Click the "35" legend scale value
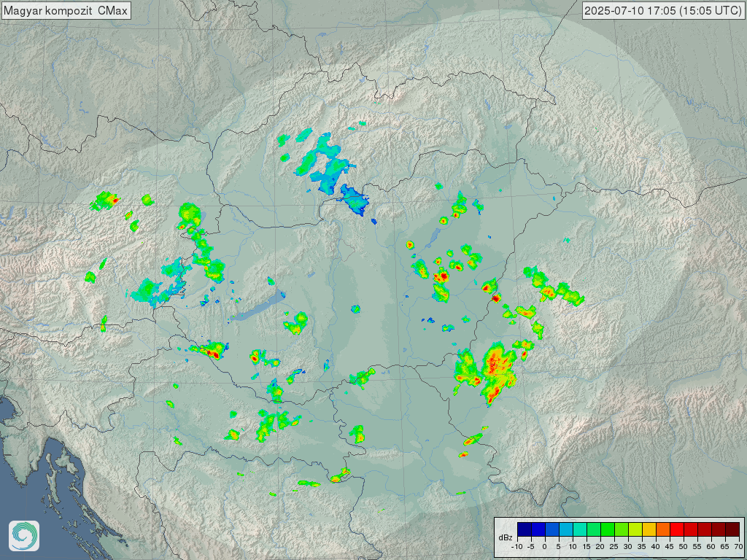The height and width of the screenshot is (560, 747). click(641, 547)
